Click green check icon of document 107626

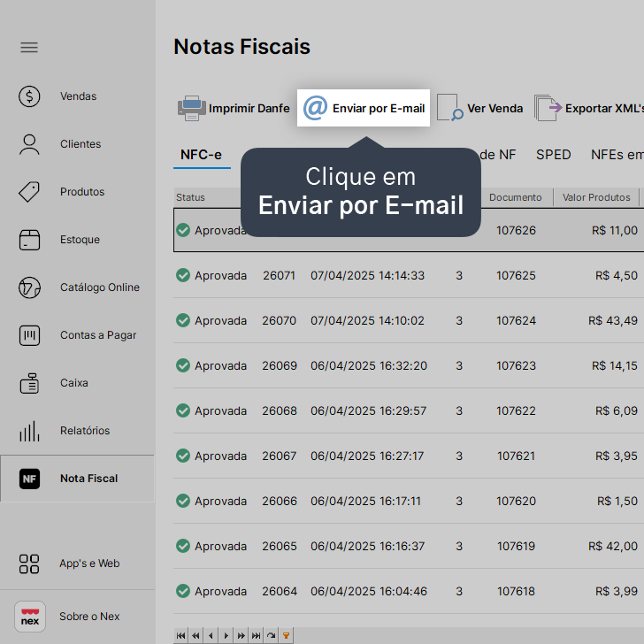(183, 230)
